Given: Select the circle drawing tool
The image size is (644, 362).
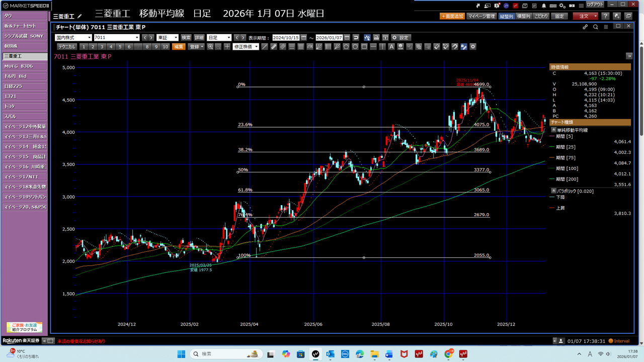Looking at the screenshot, I should pos(355,47).
